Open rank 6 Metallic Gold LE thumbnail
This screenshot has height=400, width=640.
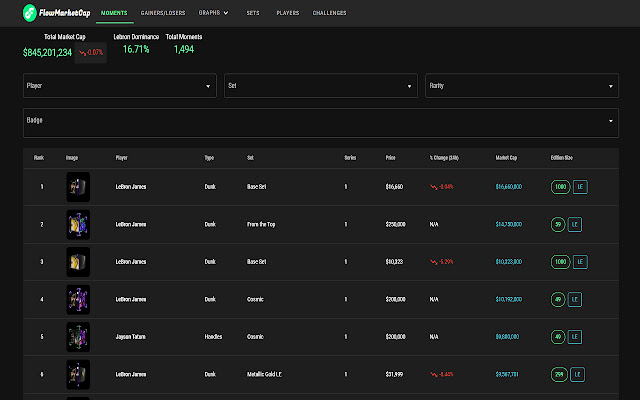tap(78, 375)
